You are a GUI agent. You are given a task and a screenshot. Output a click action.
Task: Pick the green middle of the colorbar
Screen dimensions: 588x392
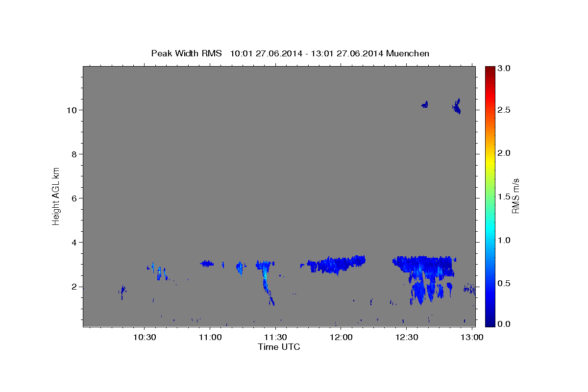pyautogui.click(x=490, y=196)
